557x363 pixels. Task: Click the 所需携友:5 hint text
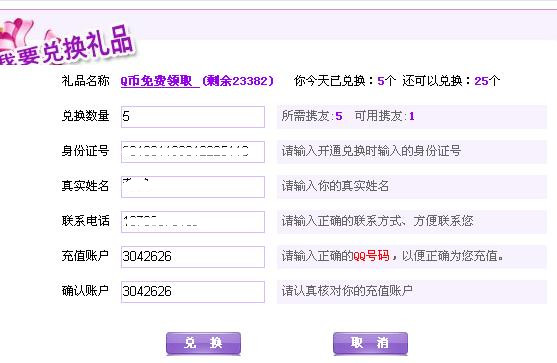[312, 116]
